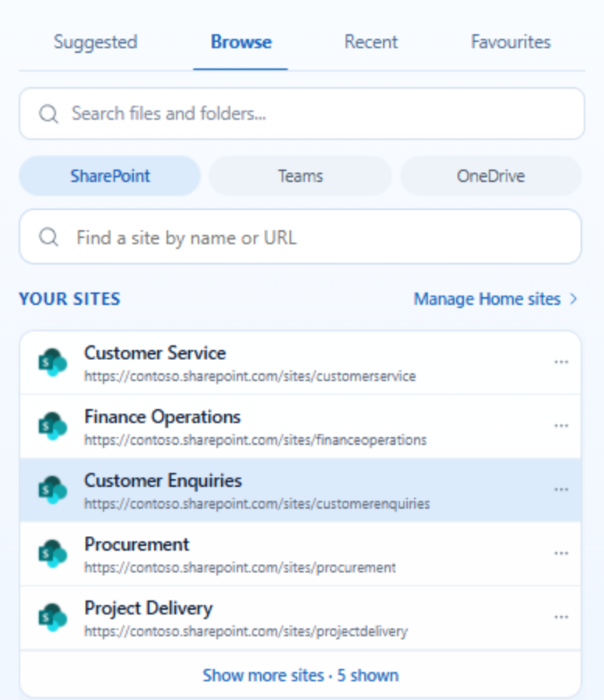Open the Recent tab
604x700 pixels.
point(370,43)
